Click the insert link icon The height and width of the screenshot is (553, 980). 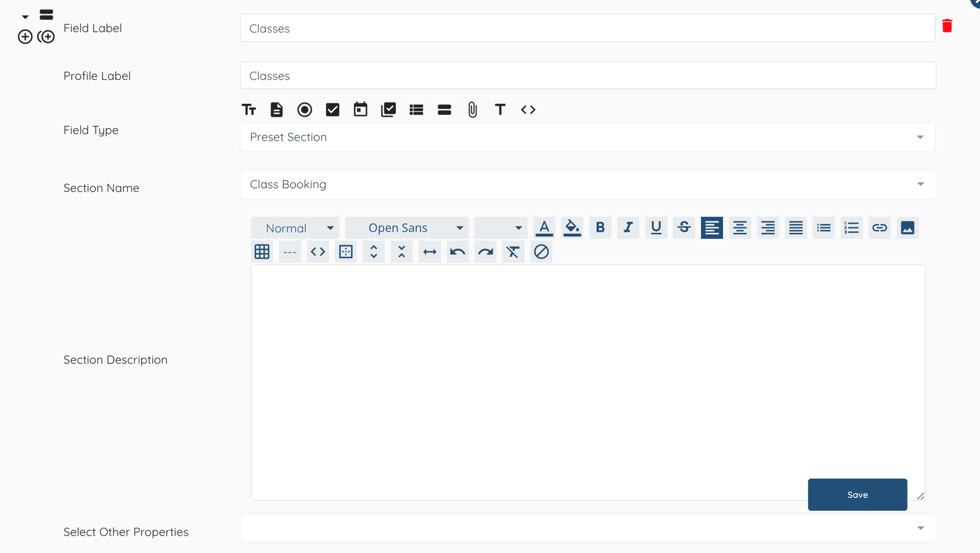coord(879,228)
